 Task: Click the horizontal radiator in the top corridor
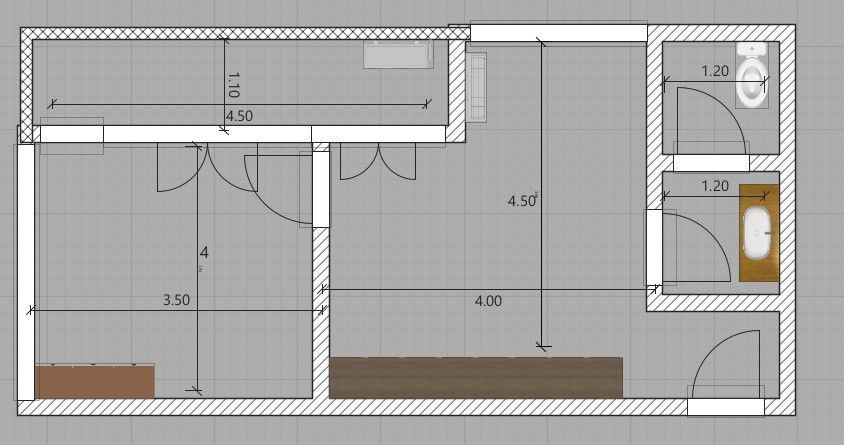(x=398, y=54)
